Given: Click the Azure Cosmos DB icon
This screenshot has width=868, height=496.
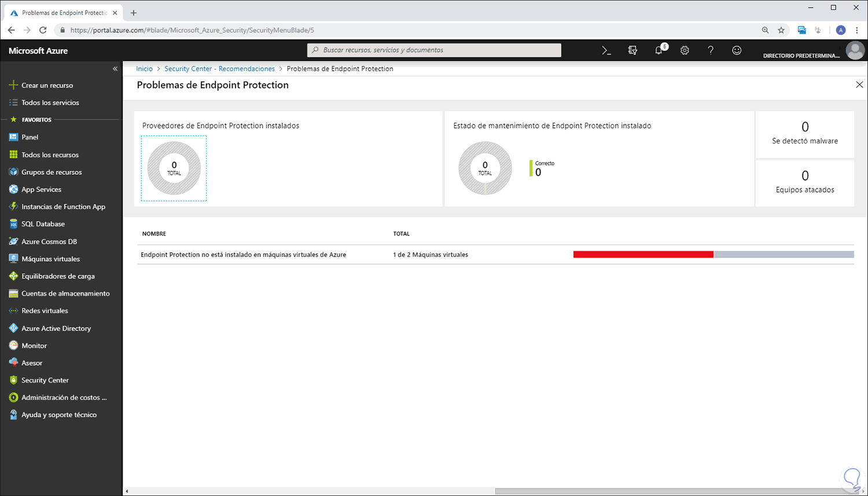Looking at the screenshot, I should tap(13, 241).
